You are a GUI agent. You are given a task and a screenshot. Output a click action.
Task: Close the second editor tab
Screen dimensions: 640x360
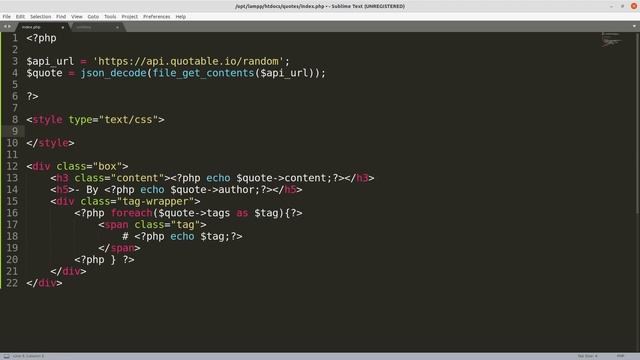pos(117,27)
